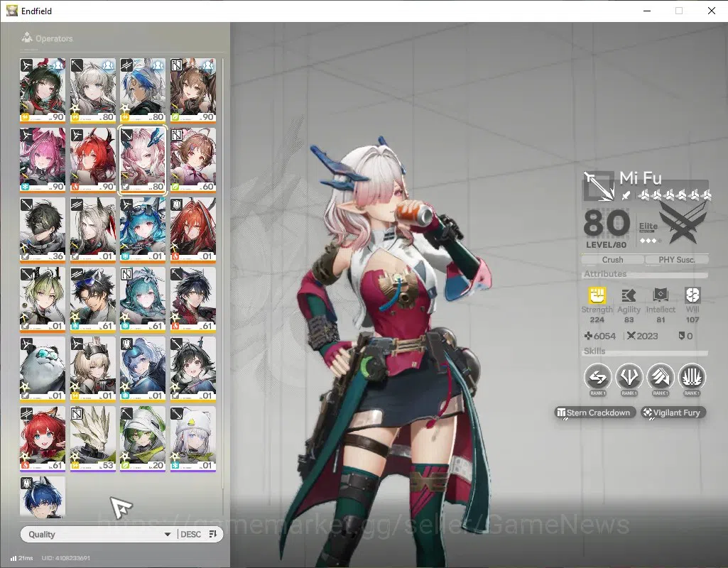
Task: Select brown-haired operator with animal ears, level 90
Action: pyautogui.click(x=193, y=90)
